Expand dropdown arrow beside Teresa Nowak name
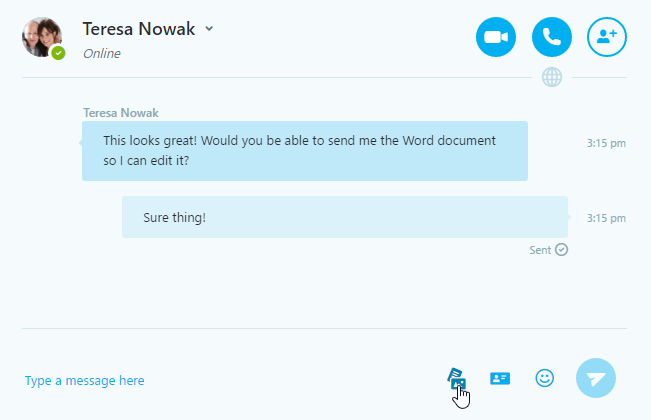The image size is (651, 420). (x=209, y=29)
